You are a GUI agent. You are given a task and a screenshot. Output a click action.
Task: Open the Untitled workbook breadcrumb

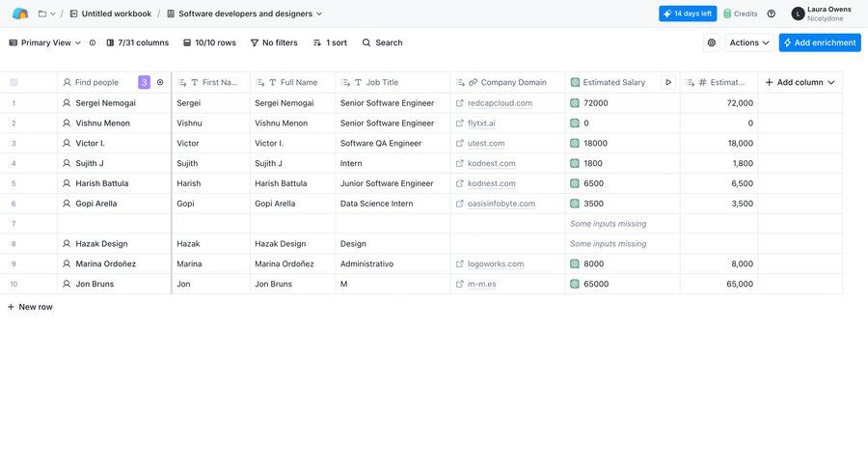[110, 14]
